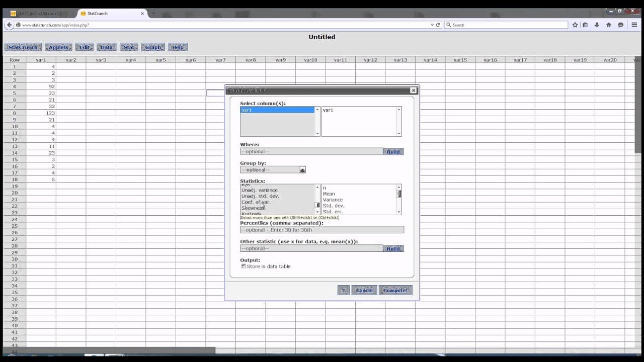Click the Percentiles input field

[x=322, y=230]
